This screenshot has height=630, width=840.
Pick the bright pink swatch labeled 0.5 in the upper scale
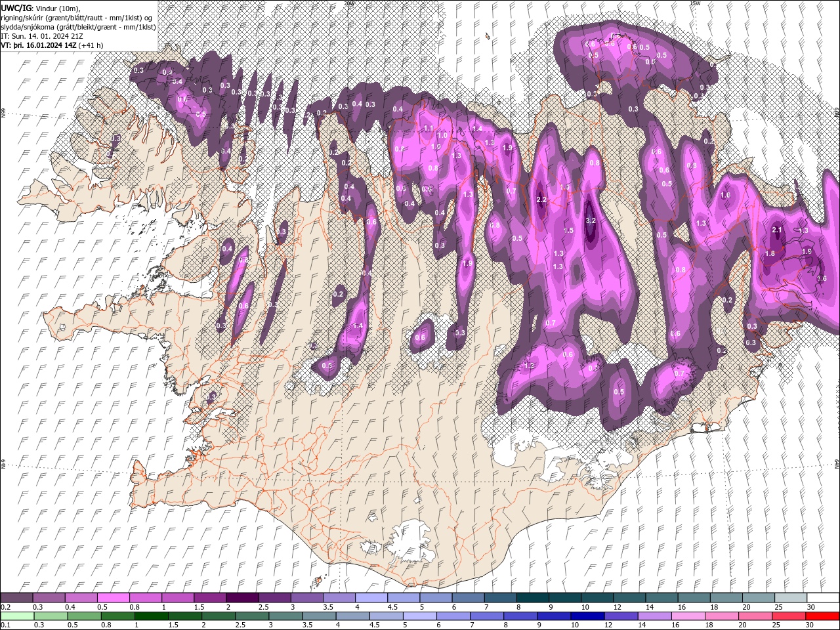(113, 598)
